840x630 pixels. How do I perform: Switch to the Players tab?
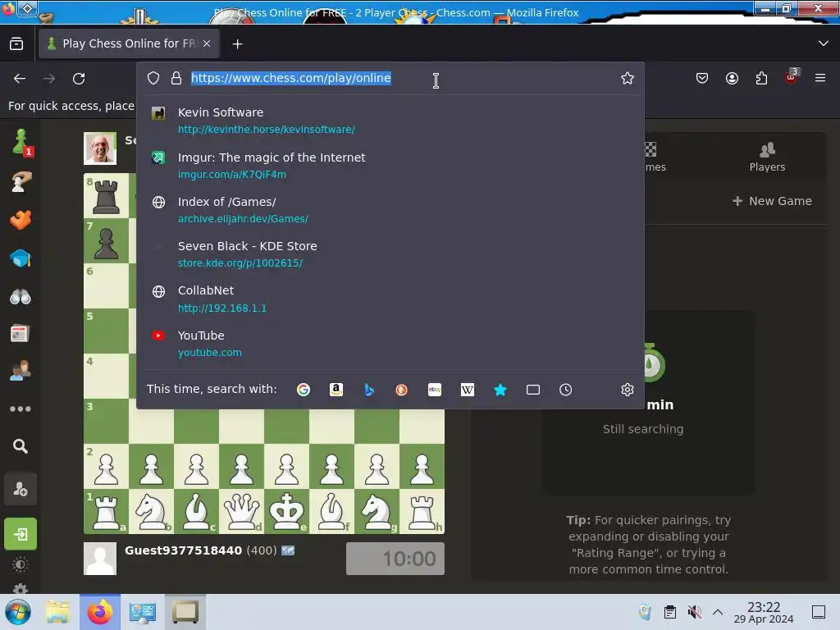pos(767,157)
